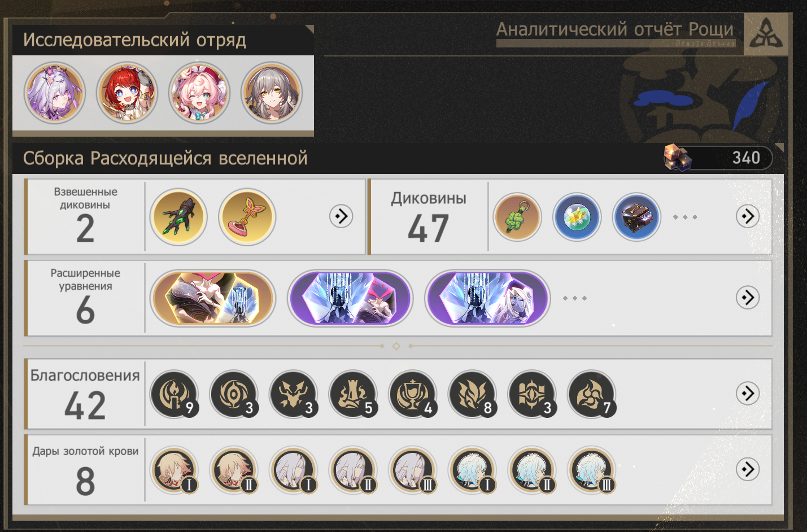Select the blessing icon with count 7
Screen dimensions: 807x532
[592, 394]
